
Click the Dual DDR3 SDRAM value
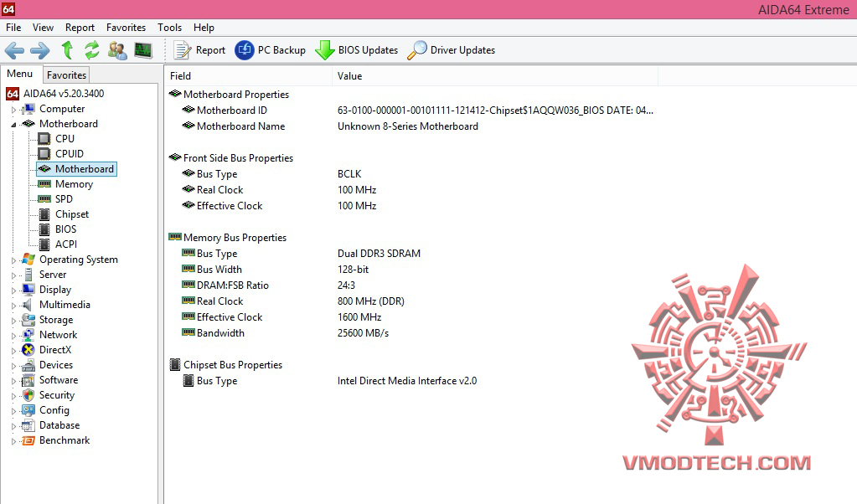coord(379,254)
